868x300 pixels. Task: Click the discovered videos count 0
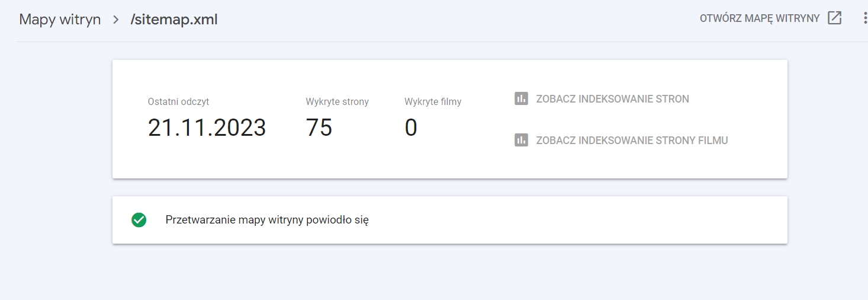pos(411,127)
